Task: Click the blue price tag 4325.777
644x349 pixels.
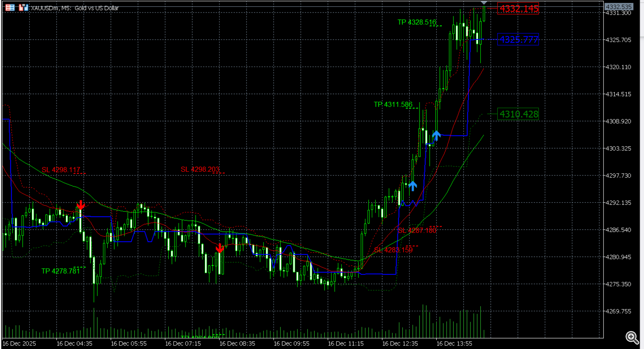Action: coord(518,39)
